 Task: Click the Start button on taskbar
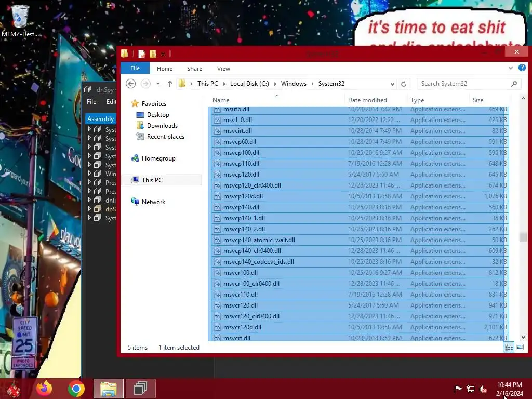[x=13, y=389]
